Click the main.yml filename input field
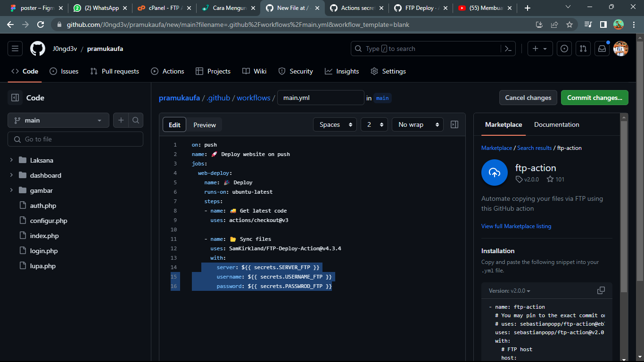 pyautogui.click(x=321, y=98)
